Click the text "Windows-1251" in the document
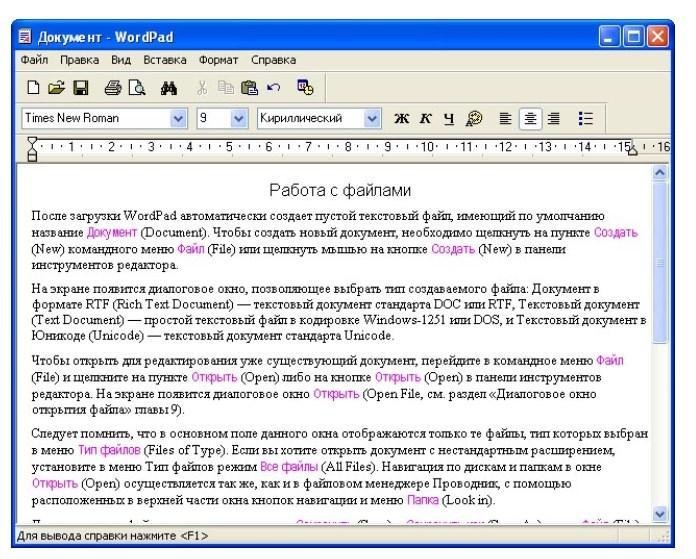The height and width of the screenshot is (559, 696). [x=404, y=320]
